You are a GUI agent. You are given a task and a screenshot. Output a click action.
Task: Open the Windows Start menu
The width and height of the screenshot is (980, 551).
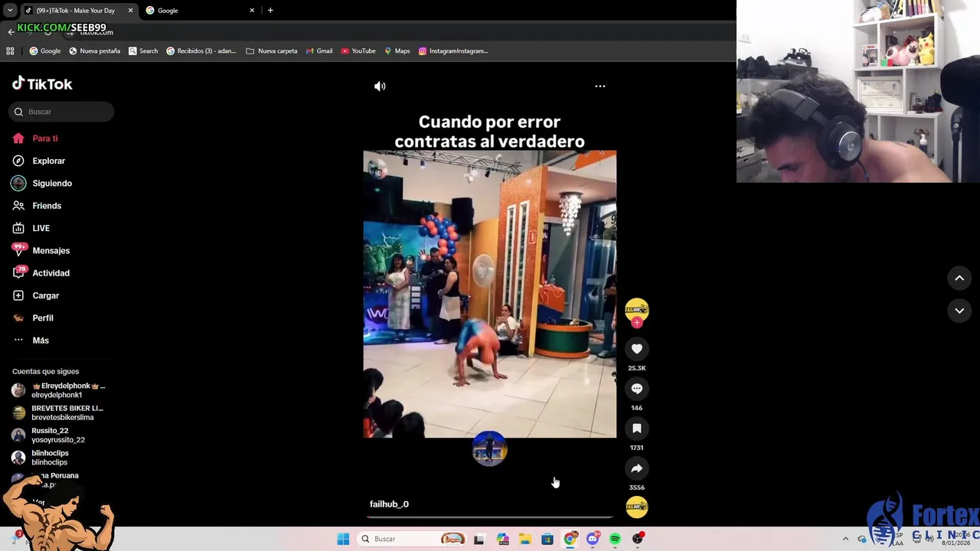tap(343, 539)
